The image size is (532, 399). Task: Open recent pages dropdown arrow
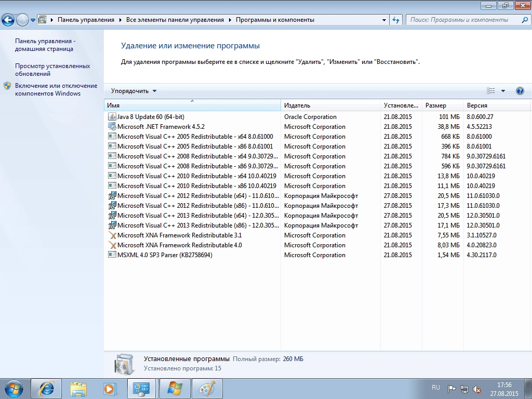click(33, 20)
